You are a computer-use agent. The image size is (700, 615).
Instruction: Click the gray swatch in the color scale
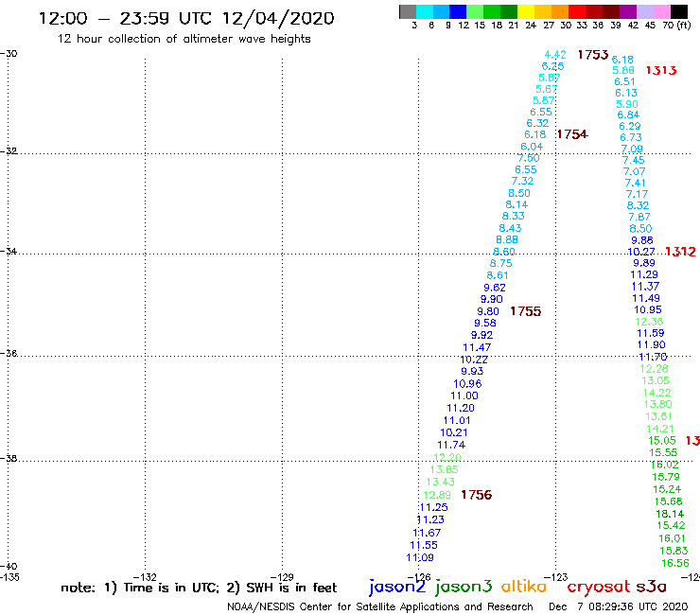pos(408,11)
